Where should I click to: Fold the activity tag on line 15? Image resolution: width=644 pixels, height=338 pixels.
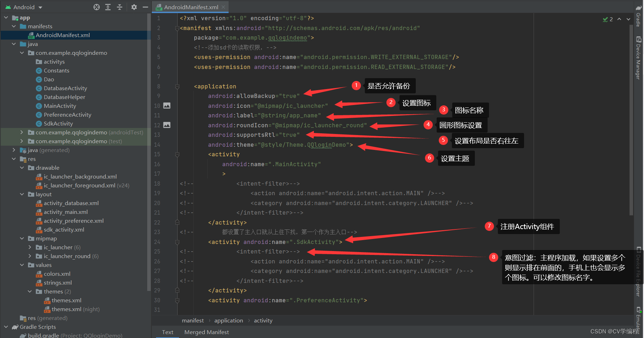click(177, 155)
